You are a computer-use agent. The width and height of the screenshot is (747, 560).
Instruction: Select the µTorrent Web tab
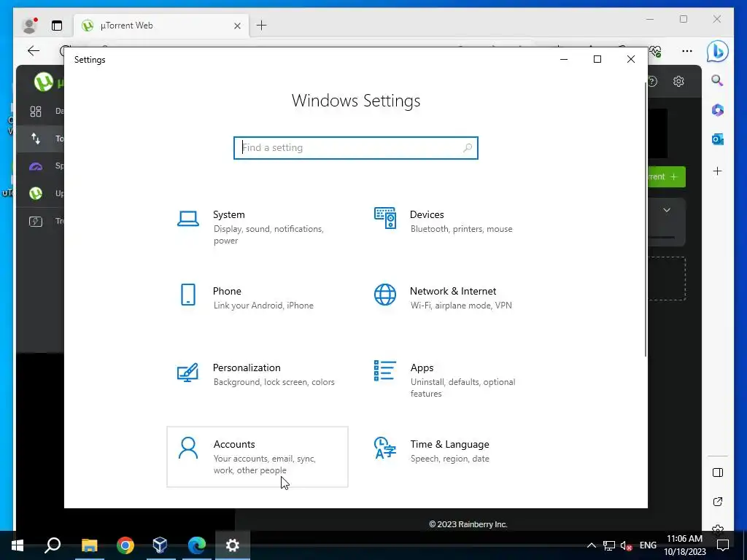coord(160,26)
